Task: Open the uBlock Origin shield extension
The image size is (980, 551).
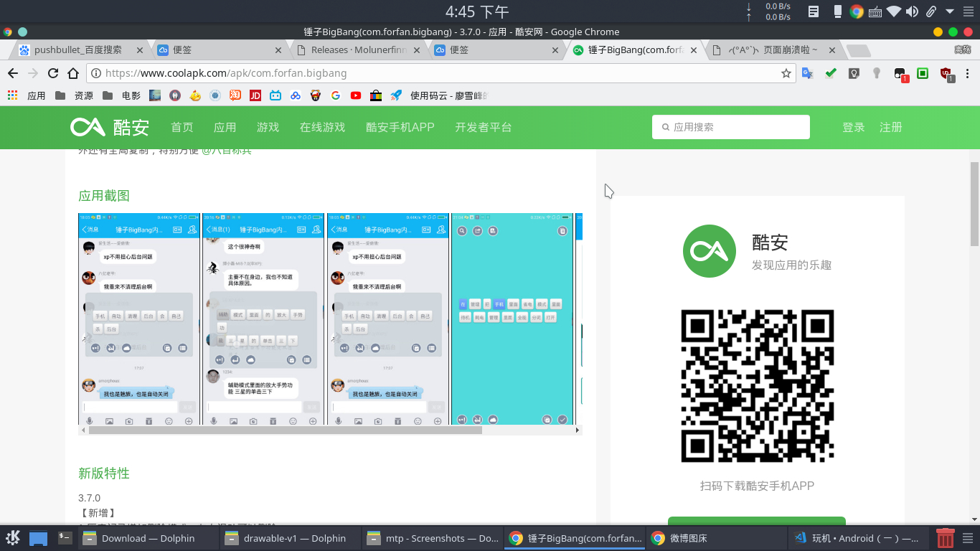Action: (946, 73)
